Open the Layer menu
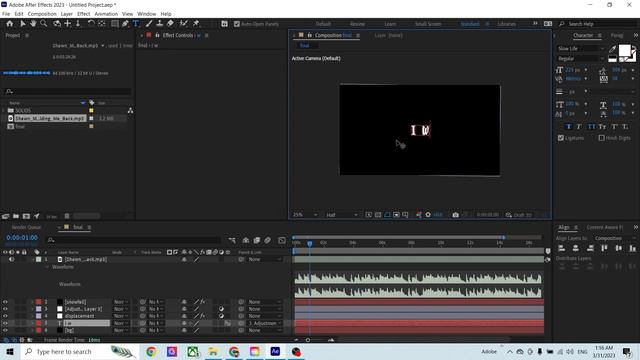 coord(67,14)
